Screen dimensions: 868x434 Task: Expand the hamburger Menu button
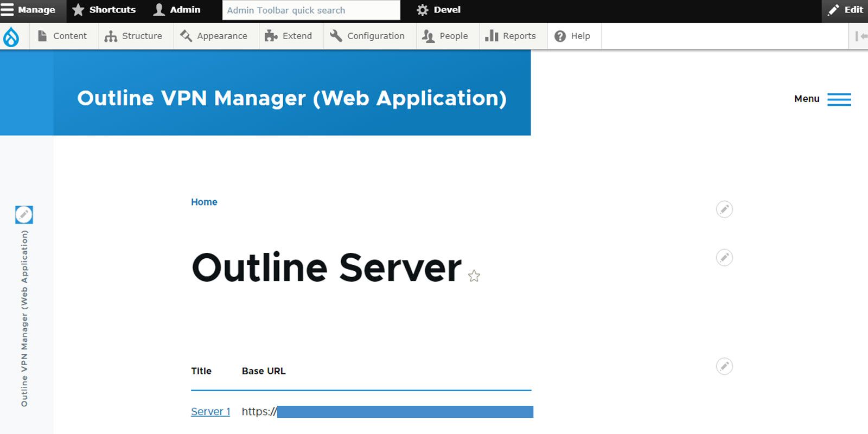point(822,99)
